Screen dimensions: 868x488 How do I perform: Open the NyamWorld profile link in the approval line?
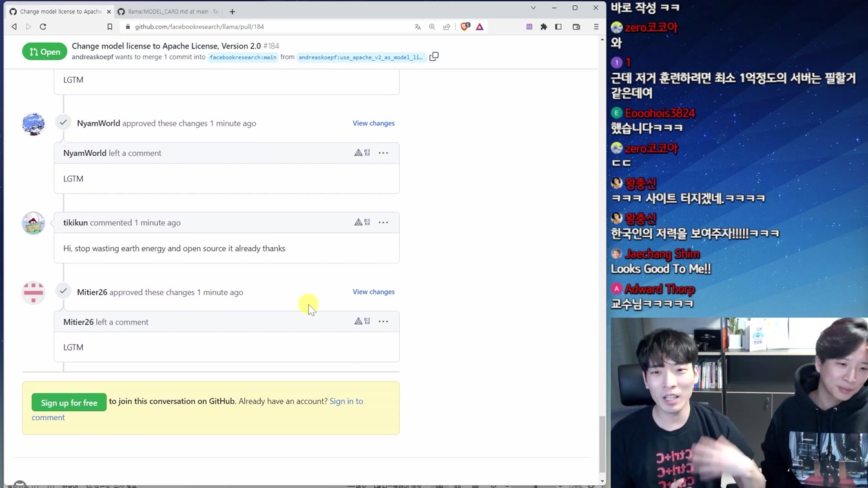pyautogui.click(x=98, y=123)
